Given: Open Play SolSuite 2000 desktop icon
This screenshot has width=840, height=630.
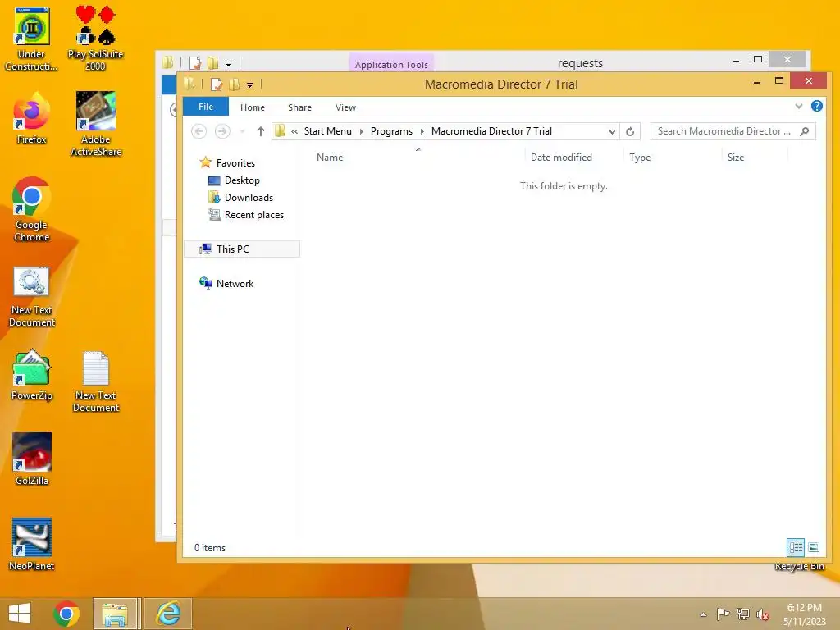Looking at the screenshot, I should [95, 39].
